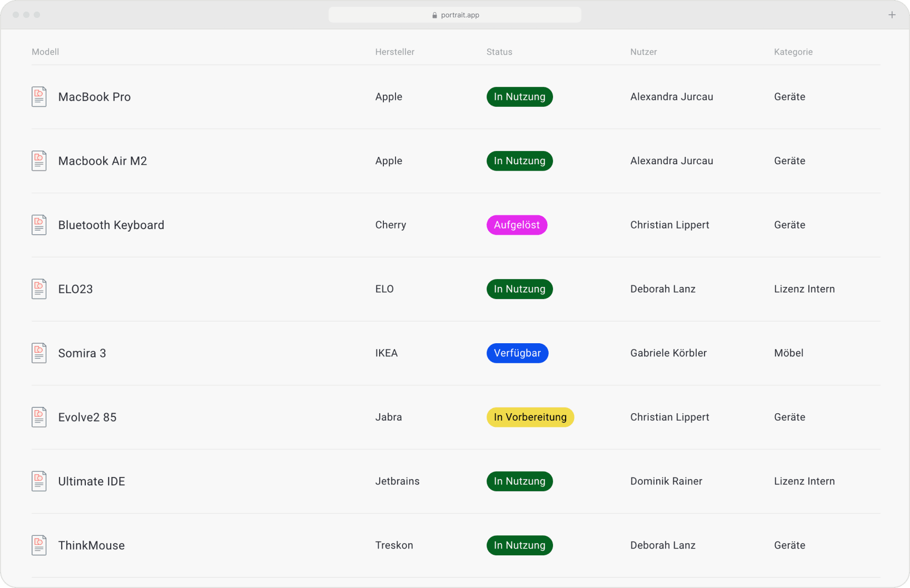Click the new tab plus button
This screenshot has height=588, width=910.
point(892,15)
